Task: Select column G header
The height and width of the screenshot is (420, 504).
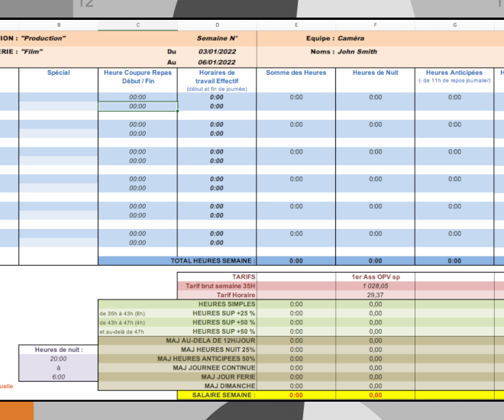Action: click(x=454, y=25)
